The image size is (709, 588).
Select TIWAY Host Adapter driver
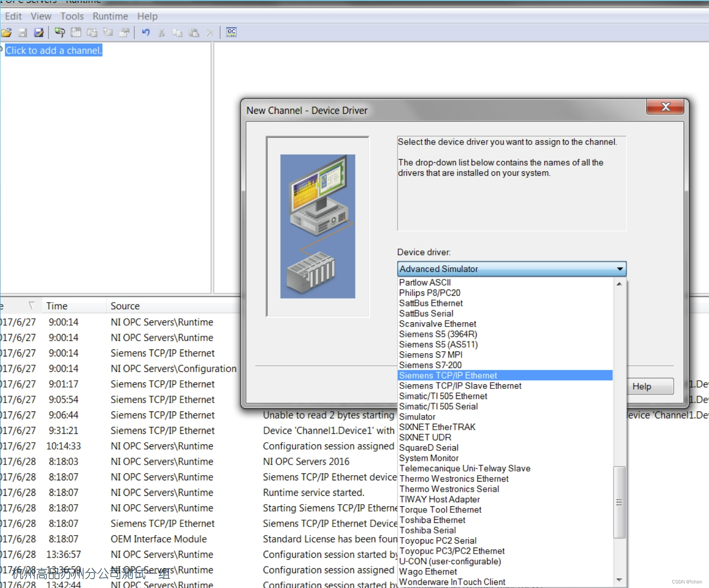pos(505,499)
